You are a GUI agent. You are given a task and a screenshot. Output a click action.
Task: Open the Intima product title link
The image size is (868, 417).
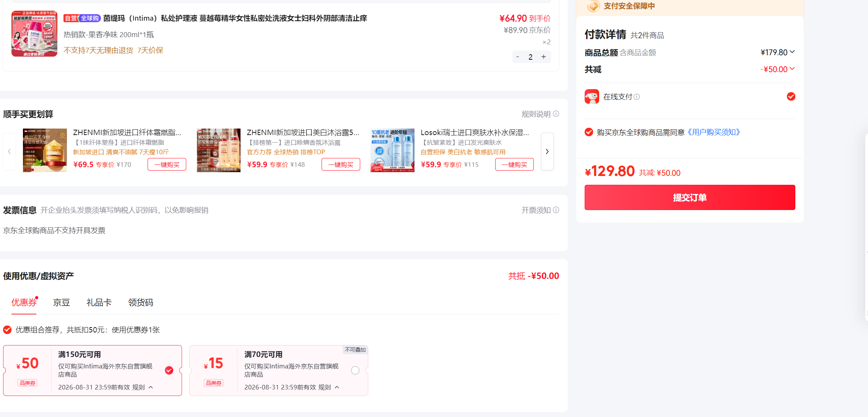click(x=235, y=18)
